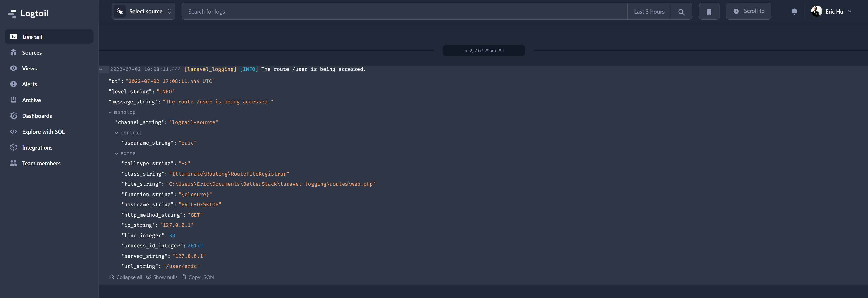Click the Copy JSON button

(x=197, y=277)
